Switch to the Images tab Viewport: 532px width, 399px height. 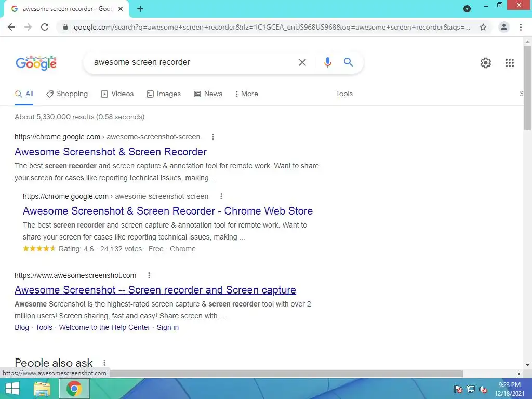point(164,94)
